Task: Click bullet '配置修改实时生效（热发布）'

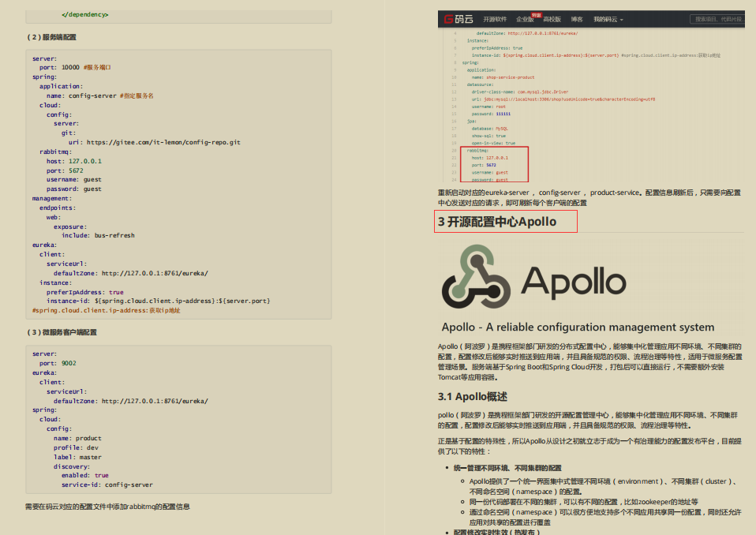Action: click(497, 532)
